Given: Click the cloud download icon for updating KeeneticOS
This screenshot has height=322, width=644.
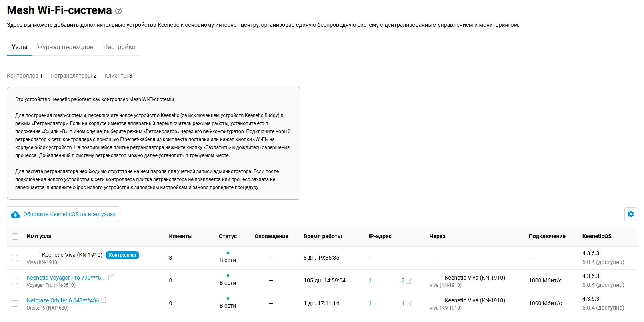Looking at the screenshot, I should coord(15,215).
